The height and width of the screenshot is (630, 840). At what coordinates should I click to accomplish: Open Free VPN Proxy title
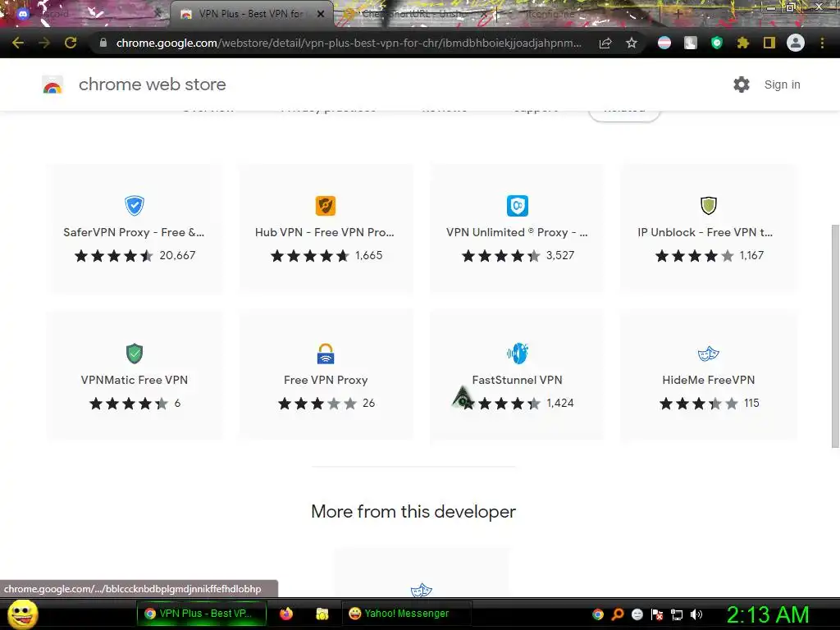(326, 380)
